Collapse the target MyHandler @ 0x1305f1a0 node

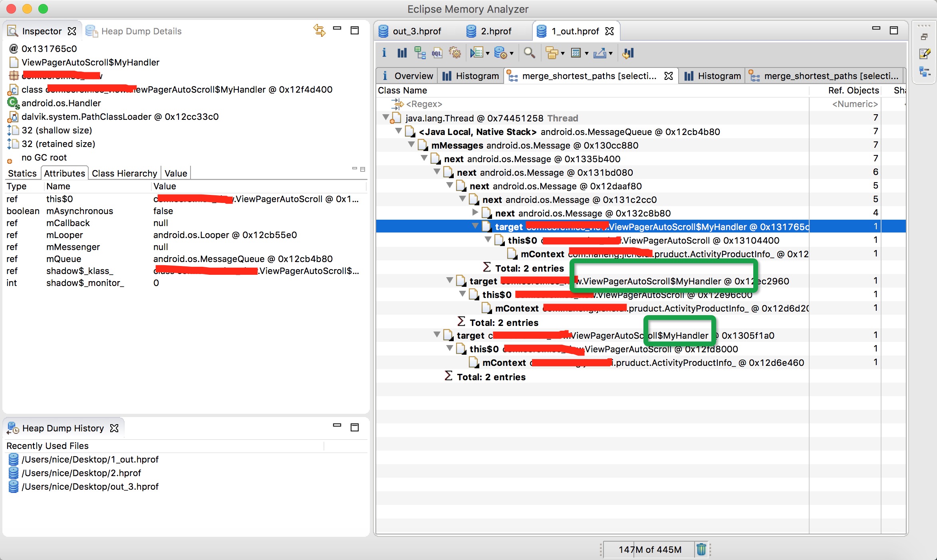(437, 335)
